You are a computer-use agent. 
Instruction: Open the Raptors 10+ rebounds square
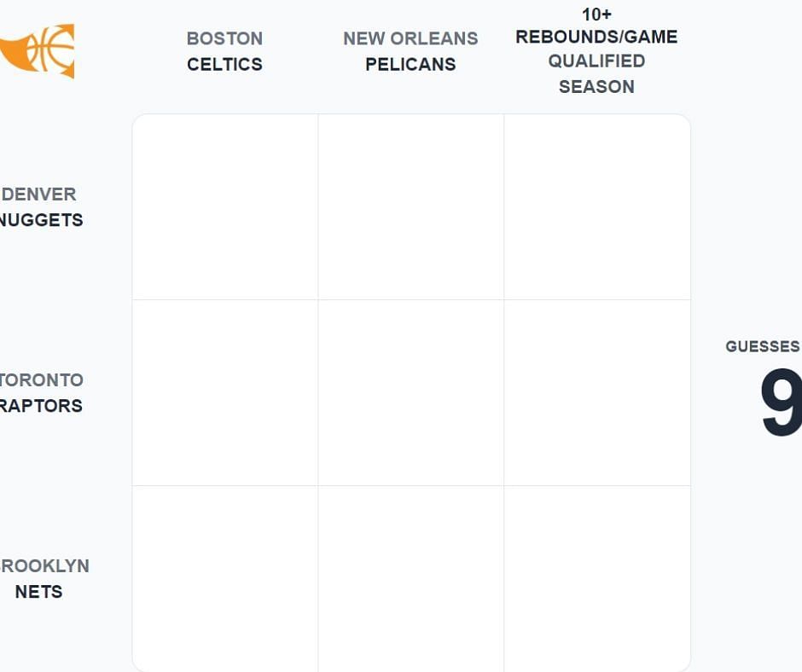[597, 393]
